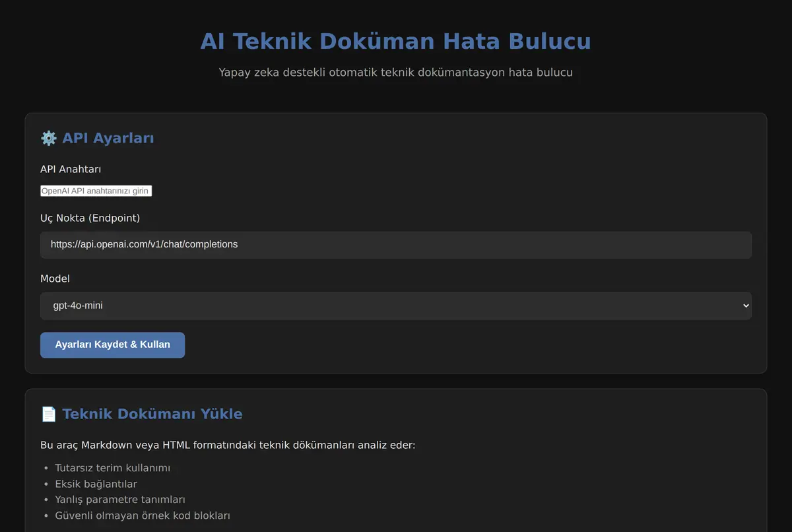Image resolution: width=792 pixels, height=532 pixels.
Task: Click the Güvenli olmayan örnek kod blokları item
Action: (143, 515)
